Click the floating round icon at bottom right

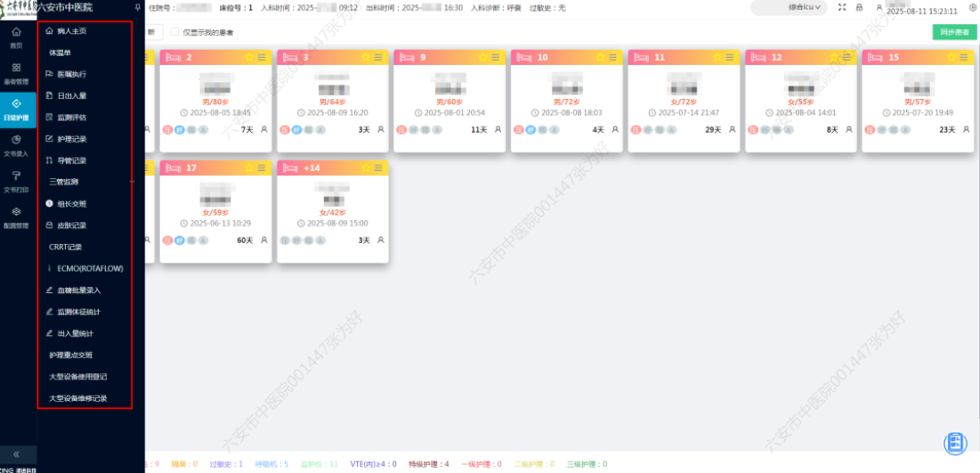pos(955,442)
